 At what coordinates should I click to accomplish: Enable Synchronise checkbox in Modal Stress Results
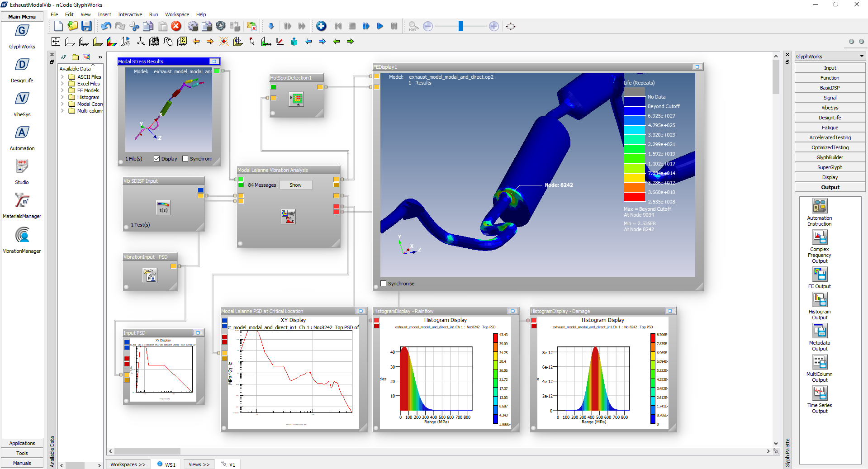185,159
